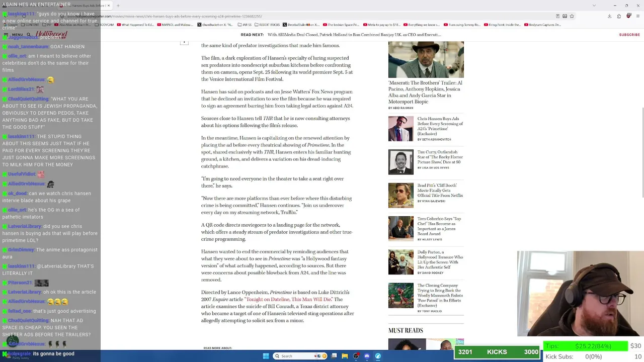
Task: Bookmark this page with the star icon
Action: point(572,16)
